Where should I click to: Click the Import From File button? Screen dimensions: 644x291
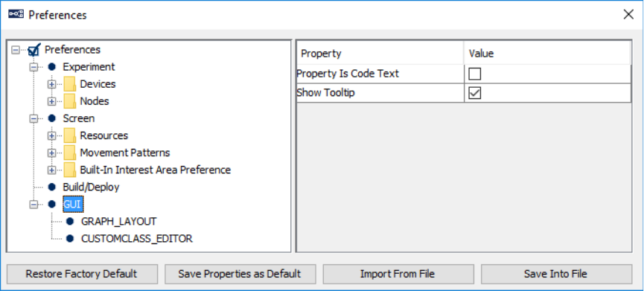(x=398, y=274)
